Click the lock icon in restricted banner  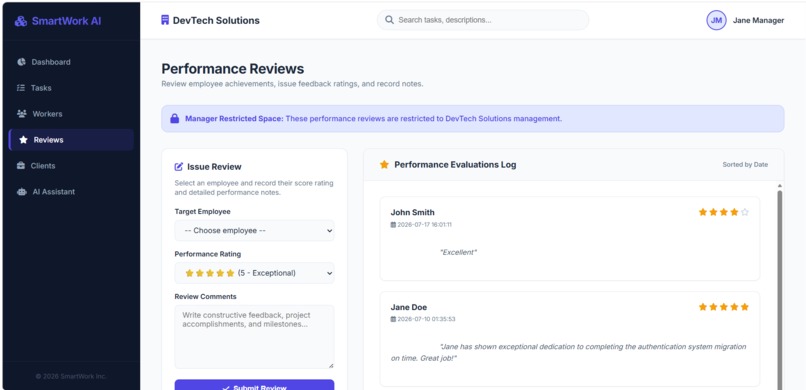tap(175, 119)
